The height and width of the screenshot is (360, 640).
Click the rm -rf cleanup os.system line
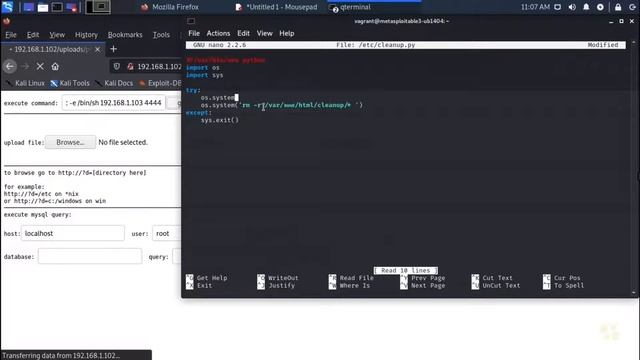coord(282,105)
